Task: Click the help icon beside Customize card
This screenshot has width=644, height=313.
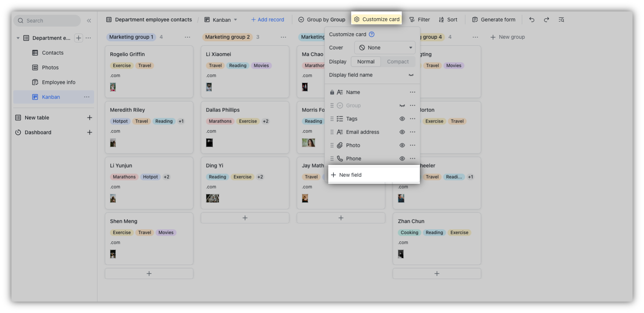Action: pyautogui.click(x=372, y=34)
